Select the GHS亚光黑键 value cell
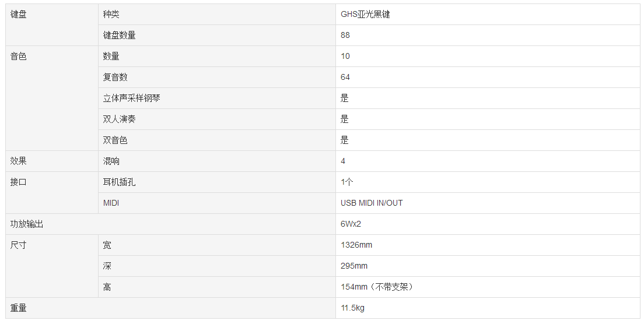 tap(488, 15)
